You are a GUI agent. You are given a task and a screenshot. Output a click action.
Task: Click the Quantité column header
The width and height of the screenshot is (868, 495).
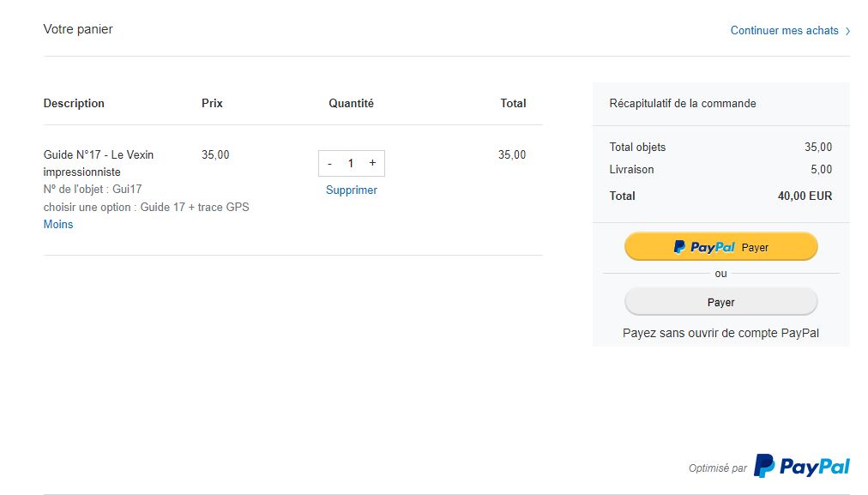351,104
